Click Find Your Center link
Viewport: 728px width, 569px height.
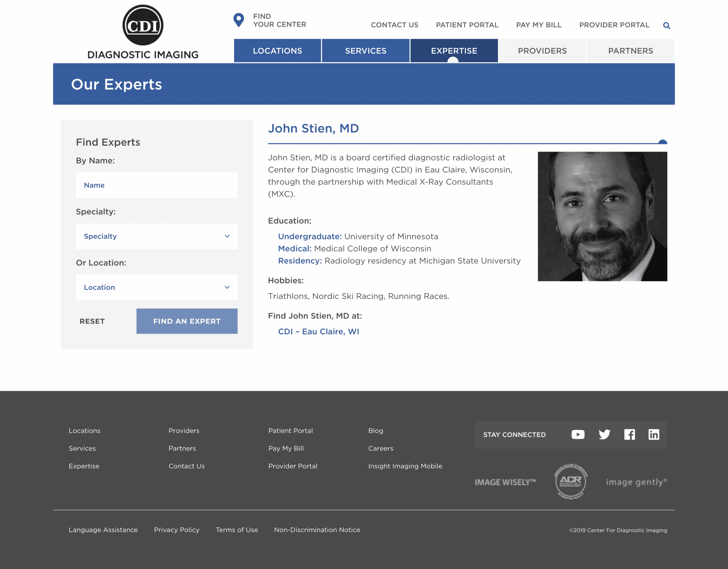pos(279,20)
